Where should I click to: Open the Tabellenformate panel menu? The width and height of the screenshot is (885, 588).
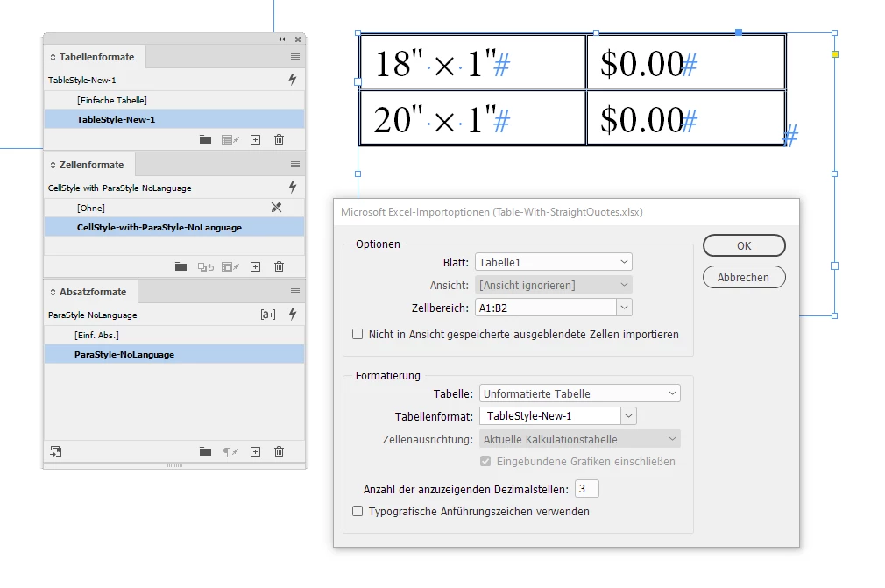click(x=294, y=56)
